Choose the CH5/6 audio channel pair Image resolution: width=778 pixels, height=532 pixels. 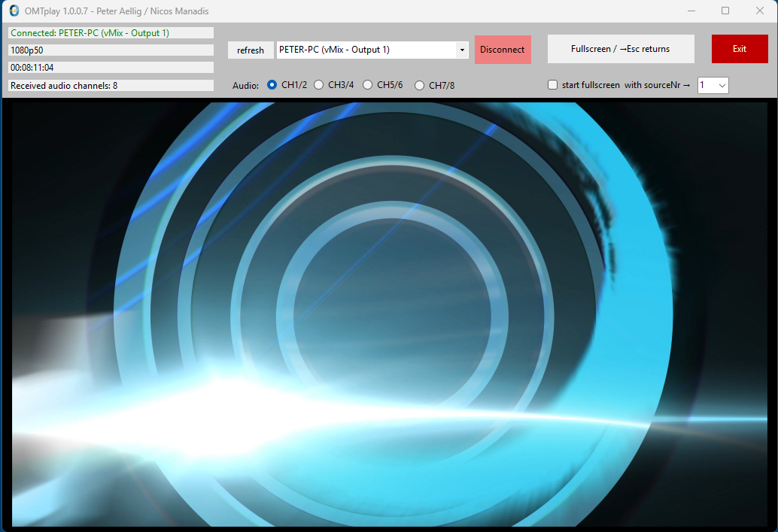(x=368, y=85)
